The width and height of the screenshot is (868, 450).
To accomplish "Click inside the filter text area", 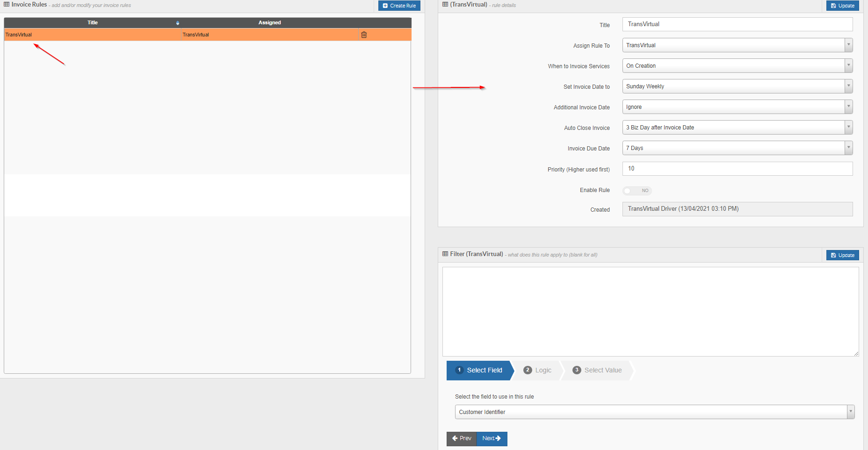I will point(651,312).
